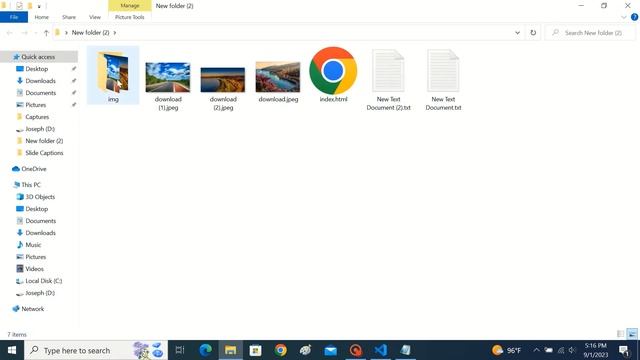Go up one folder level arrow
The width and height of the screenshot is (640, 360).
point(46,33)
